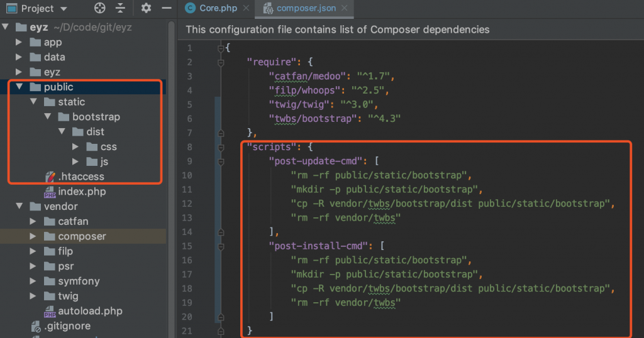
Task: Click the Core.php tab class icon
Action: [190, 8]
